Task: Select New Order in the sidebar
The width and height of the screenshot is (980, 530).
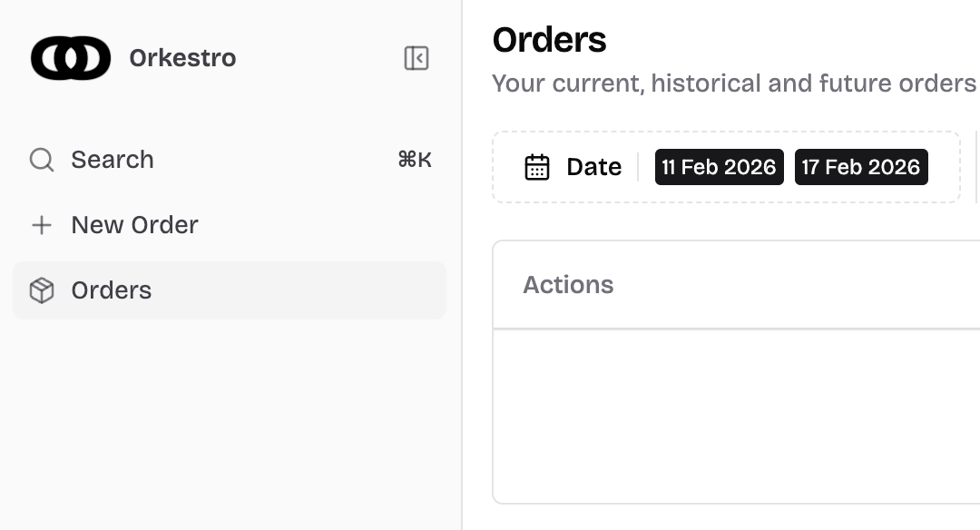Action: (x=134, y=225)
